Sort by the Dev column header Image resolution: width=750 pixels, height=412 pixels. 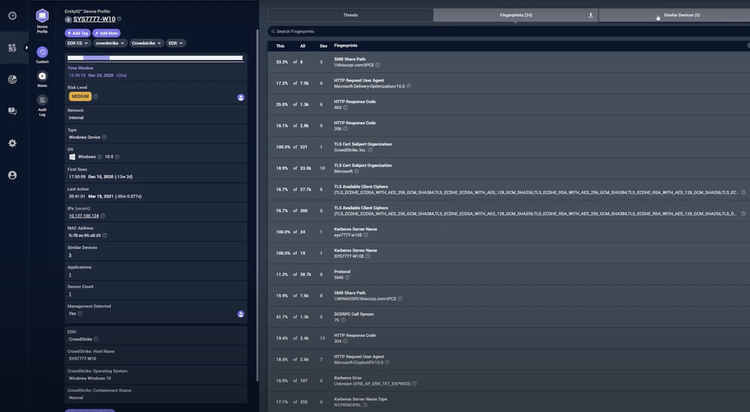point(323,46)
